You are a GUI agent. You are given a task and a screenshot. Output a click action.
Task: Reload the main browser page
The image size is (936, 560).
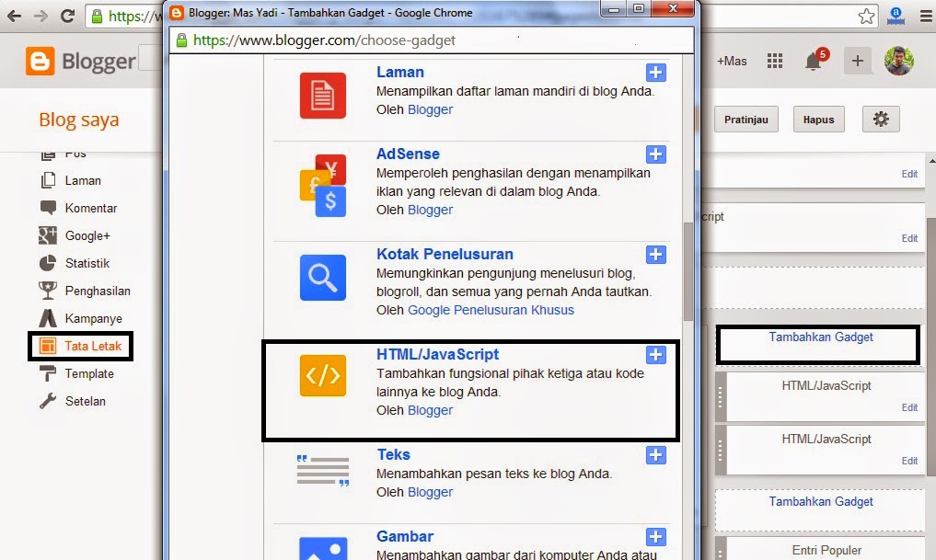point(67,17)
